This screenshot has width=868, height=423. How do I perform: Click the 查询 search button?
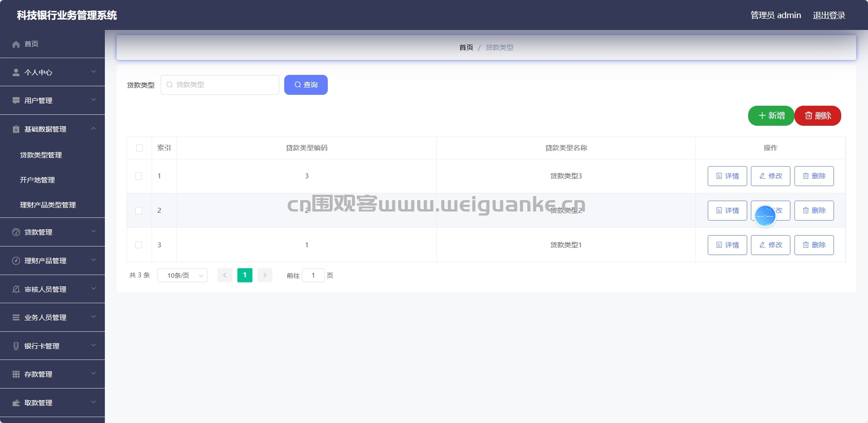(306, 85)
